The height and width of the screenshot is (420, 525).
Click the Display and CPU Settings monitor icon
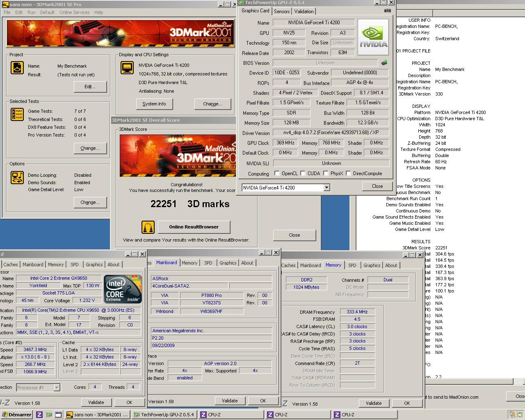point(127,68)
